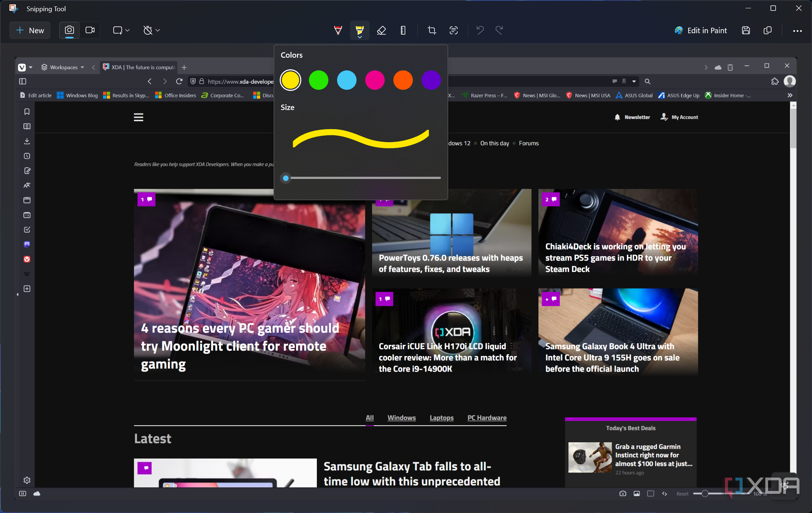The height and width of the screenshot is (513, 812).
Task: Switch to screenshot Snip mode
Action: click(x=69, y=30)
